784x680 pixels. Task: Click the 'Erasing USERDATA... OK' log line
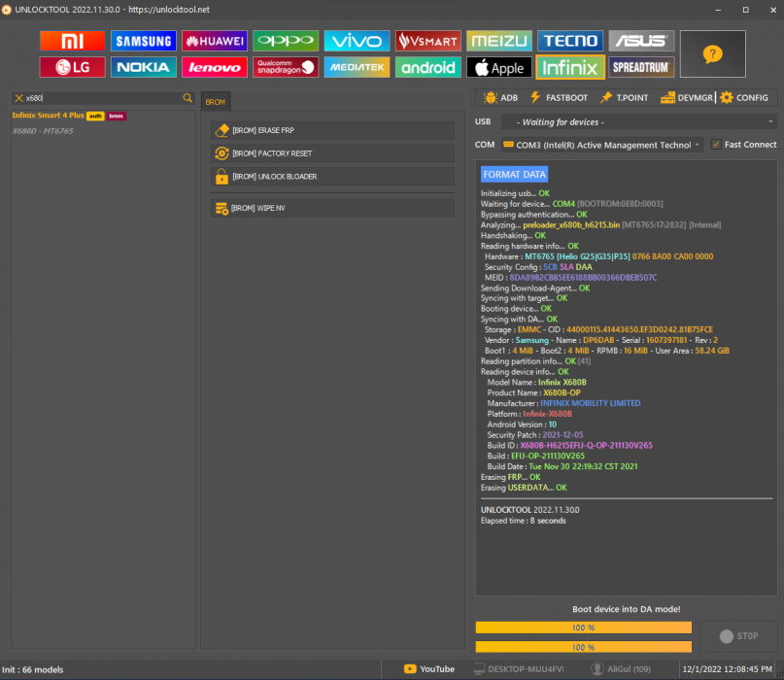(524, 488)
